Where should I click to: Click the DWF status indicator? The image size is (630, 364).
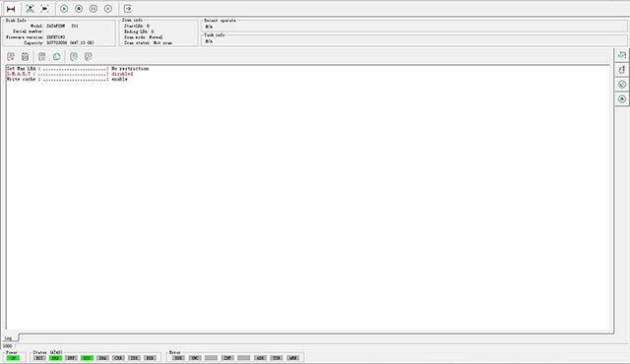(x=71, y=357)
